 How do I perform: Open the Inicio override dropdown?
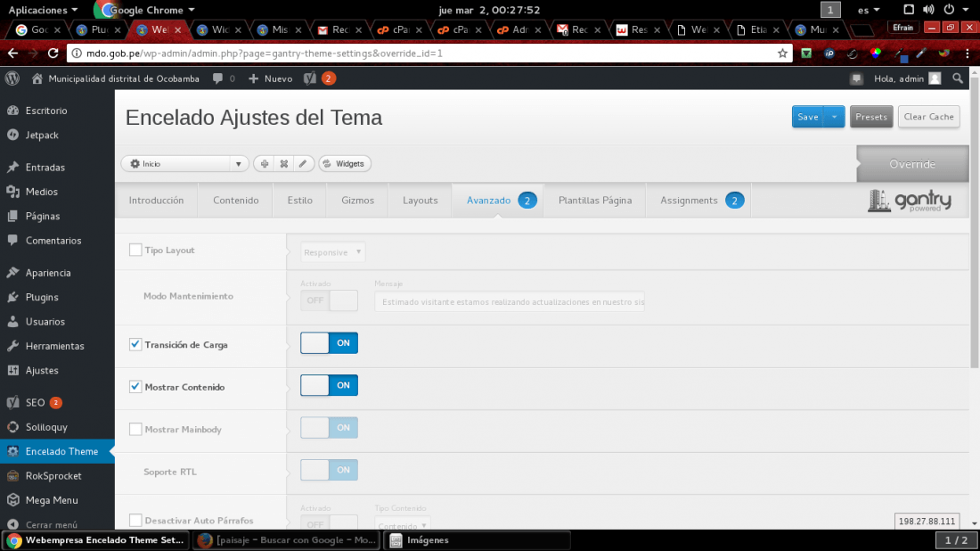pos(185,164)
